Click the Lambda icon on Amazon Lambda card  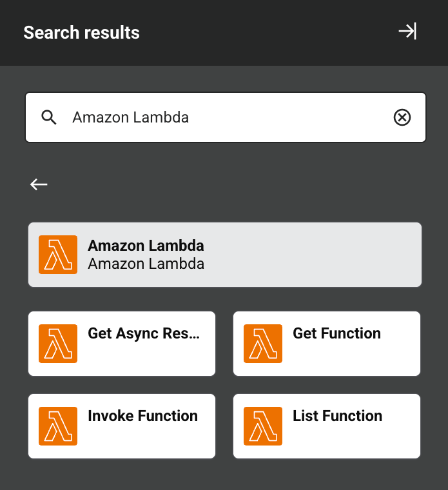click(x=58, y=255)
